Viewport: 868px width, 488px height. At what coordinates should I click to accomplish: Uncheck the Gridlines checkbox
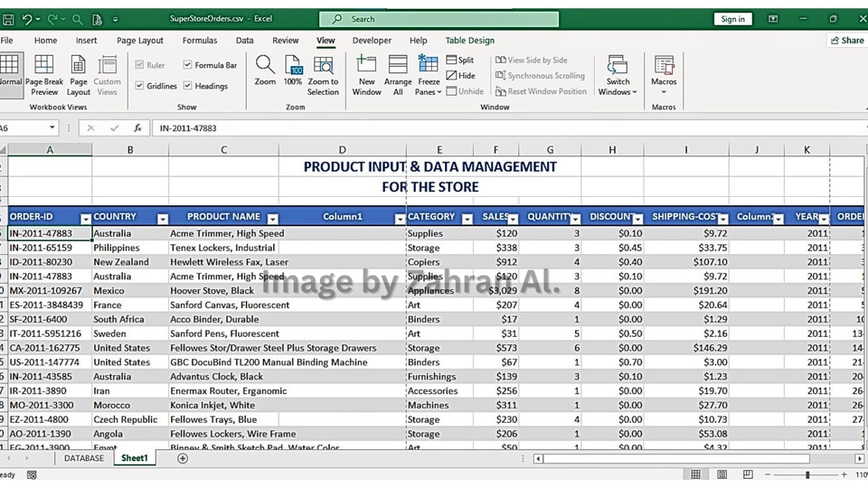pos(139,86)
